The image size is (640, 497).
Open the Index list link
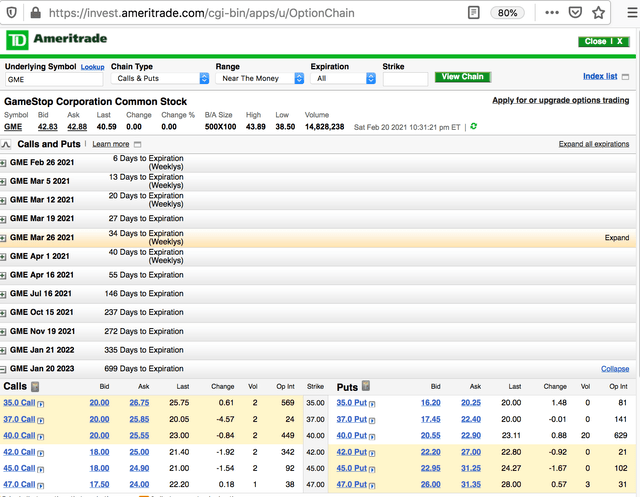[x=600, y=76]
